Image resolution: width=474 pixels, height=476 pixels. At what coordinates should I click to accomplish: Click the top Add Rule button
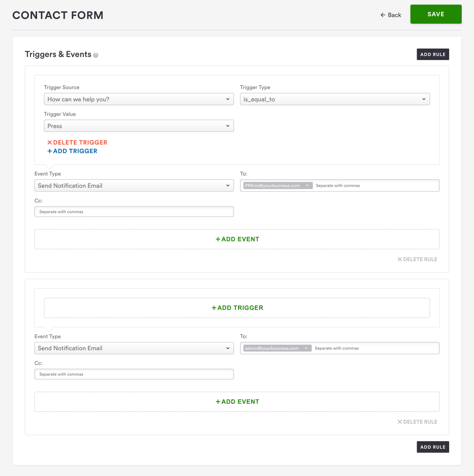coord(433,54)
